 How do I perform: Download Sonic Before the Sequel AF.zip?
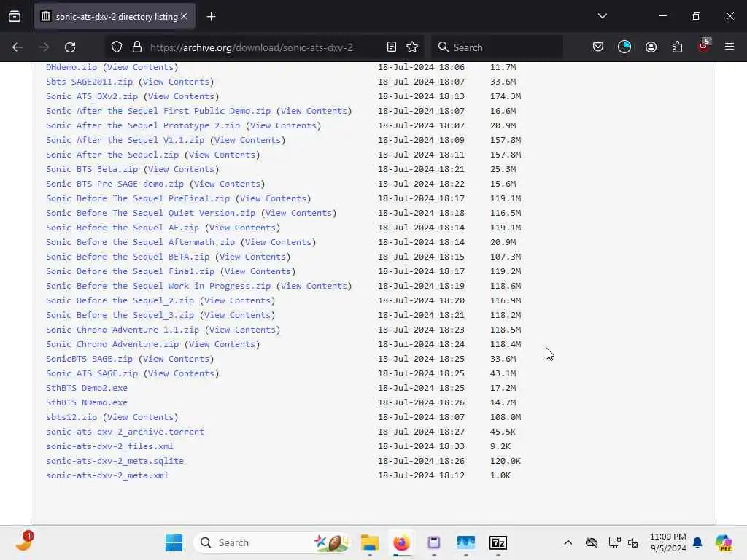(123, 227)
